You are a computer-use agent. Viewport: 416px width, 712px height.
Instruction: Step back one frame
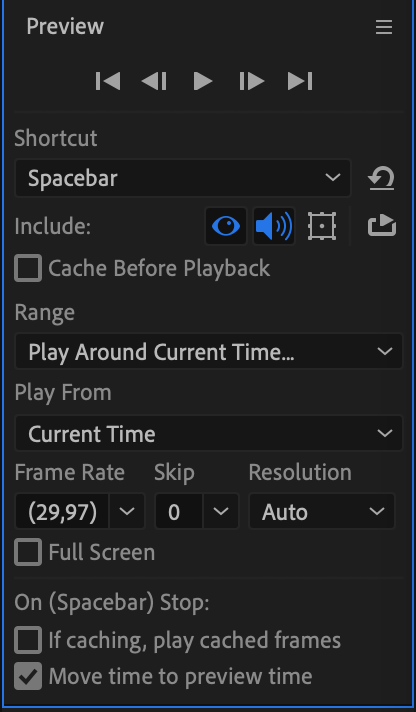coord(154,81)
